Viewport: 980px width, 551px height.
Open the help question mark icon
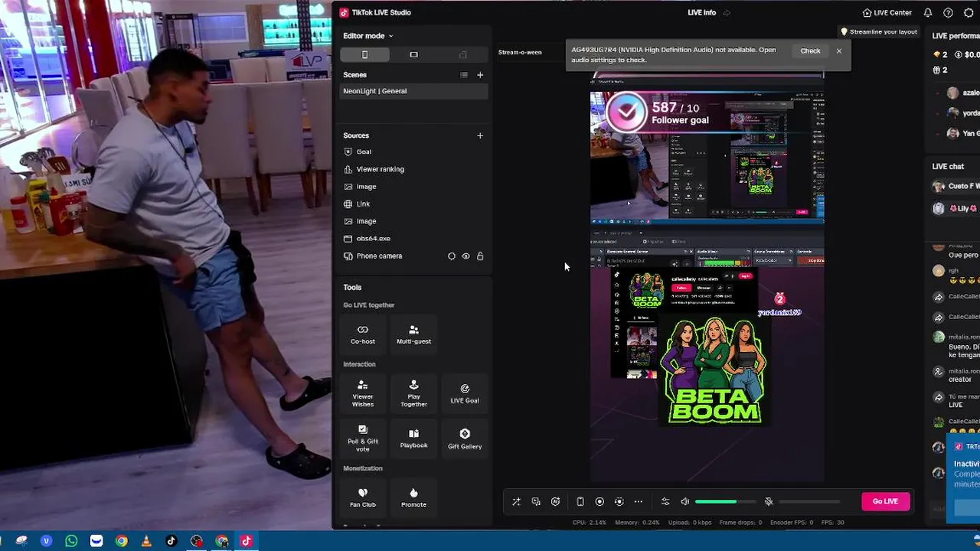click(948, 13)
